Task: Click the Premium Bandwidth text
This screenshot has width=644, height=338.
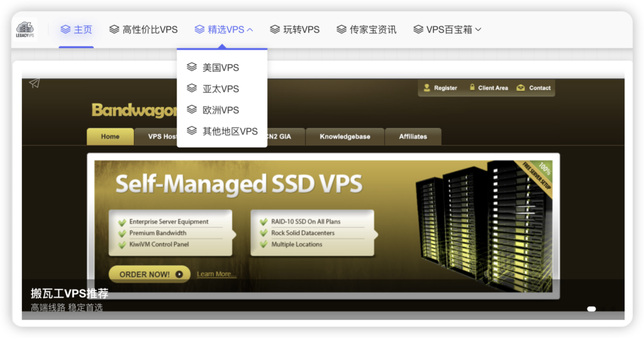Action: coord(158,233)
